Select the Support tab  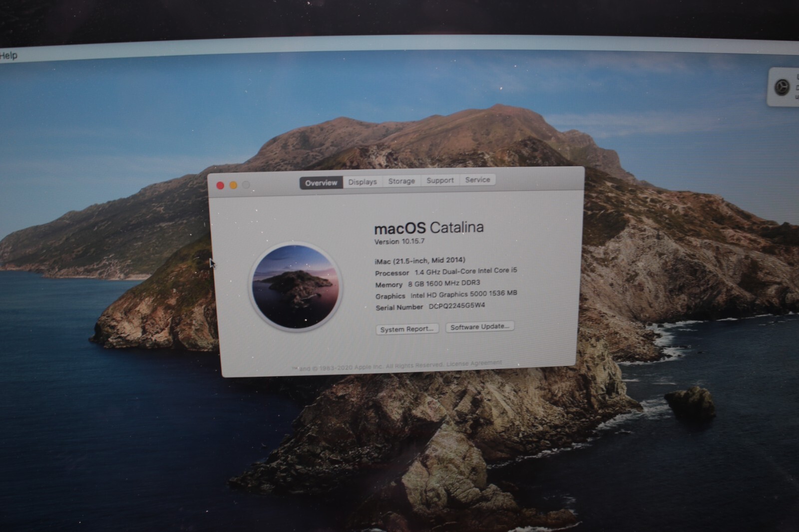440,180
